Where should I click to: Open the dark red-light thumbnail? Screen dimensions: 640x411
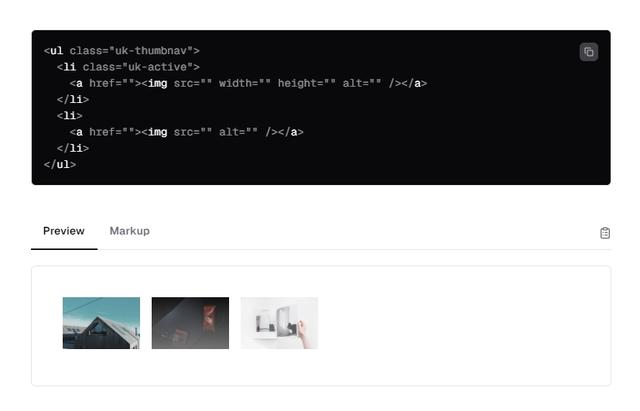(190, 323)
